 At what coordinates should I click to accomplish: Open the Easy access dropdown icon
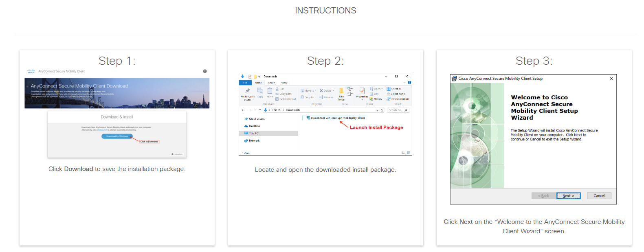tap(349, 94)
